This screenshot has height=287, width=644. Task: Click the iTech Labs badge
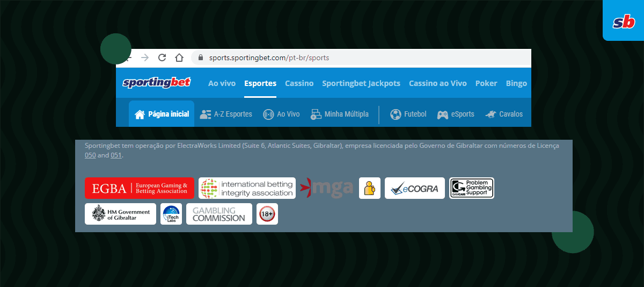click(171, 214)
